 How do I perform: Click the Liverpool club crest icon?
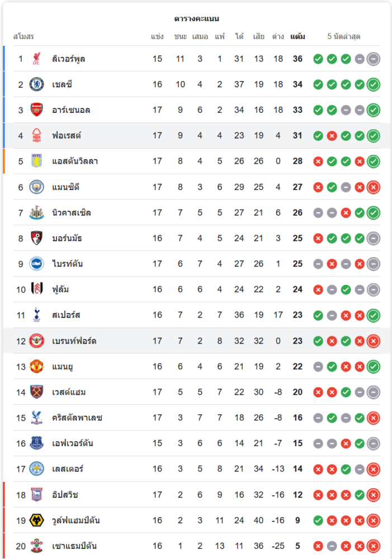[36, 59]
